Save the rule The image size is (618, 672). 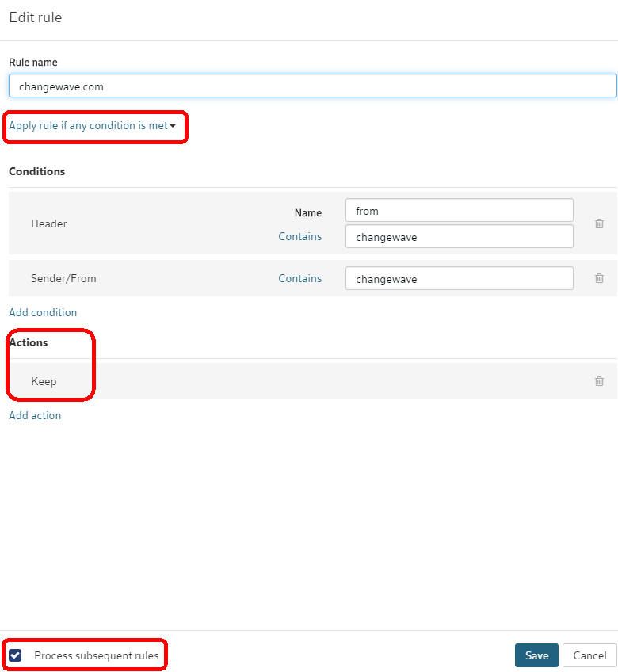(536, 655)
